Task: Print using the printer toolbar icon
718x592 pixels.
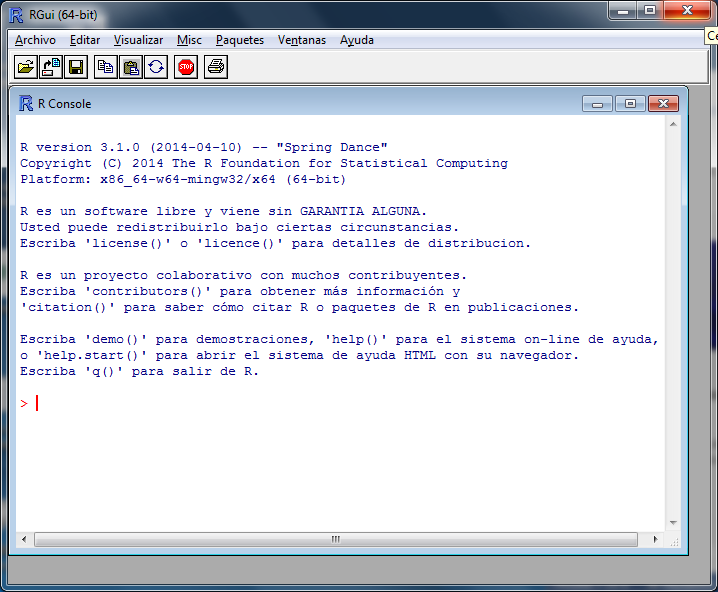Action: pos(216,67)
